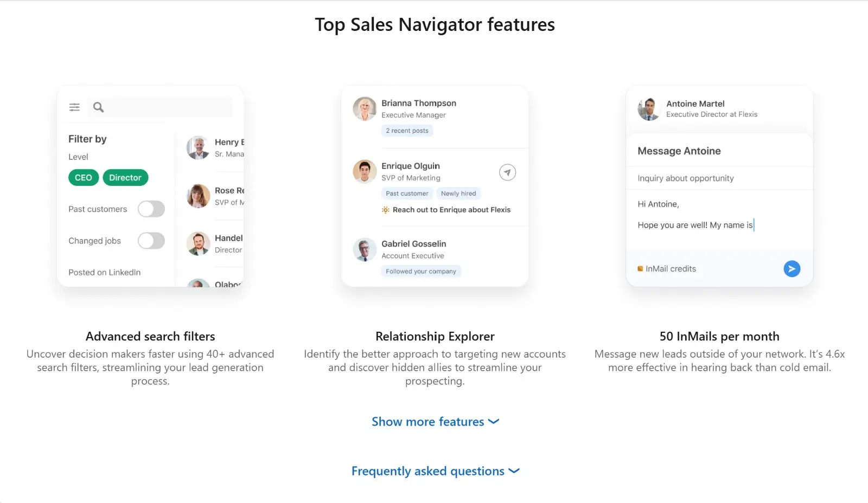Viewport: 868px width, 503px height.
Task: Click the filter lines icon
Action: (x=74, y=107)
